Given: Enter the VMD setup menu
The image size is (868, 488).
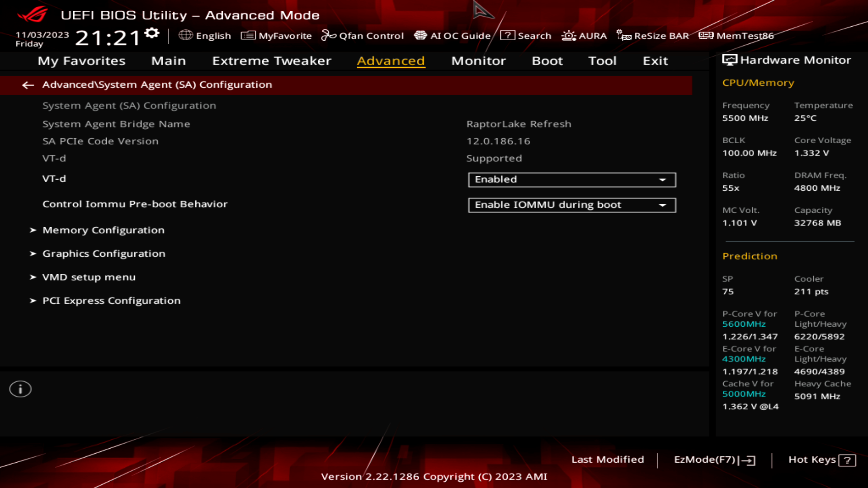Looking at the screenshot, I should click(x=89, y=277).
